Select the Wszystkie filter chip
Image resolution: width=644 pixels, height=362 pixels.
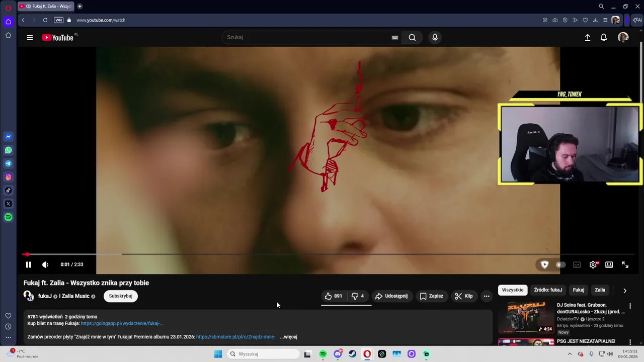click(x=513, y=290)
